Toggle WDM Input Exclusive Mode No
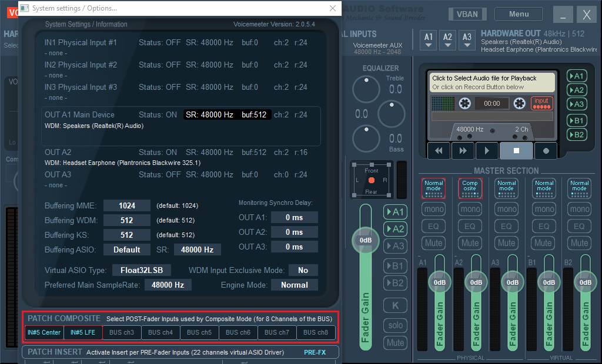The width and height of the screenshot is (602, 364). tap(303, 270)
